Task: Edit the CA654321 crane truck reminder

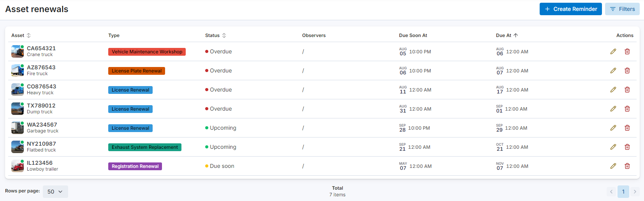Action: [x=613, y=51]
